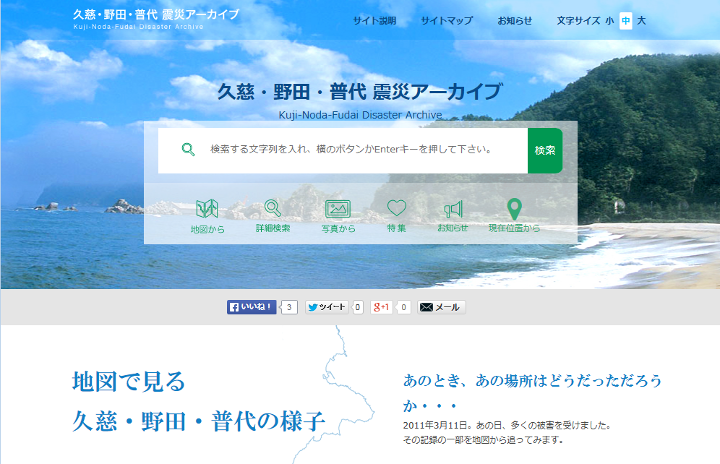The image size is (720, 464).
Task: Open the 特集 heart icon
Action: (397, 210)
